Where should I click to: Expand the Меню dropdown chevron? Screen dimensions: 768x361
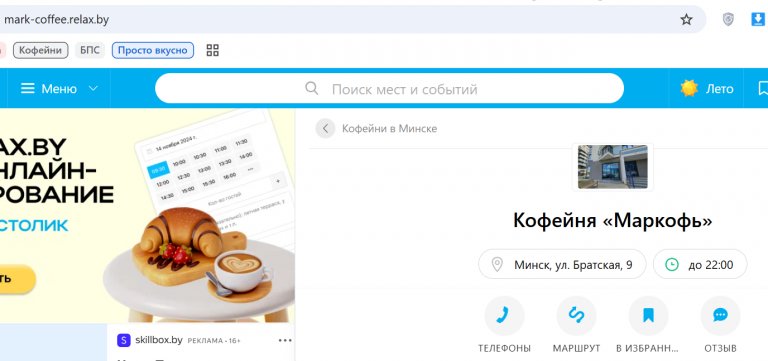(93, 89)
